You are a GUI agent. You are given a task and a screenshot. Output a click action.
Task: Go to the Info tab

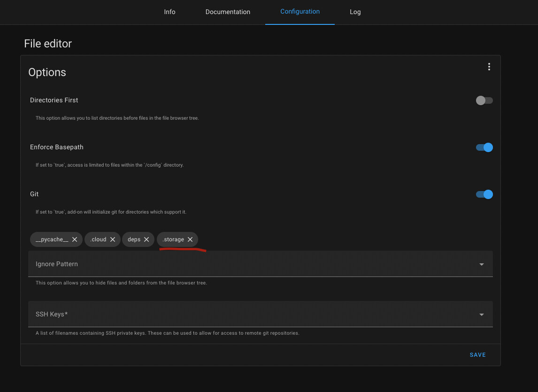pyautogui.click(x=169, y=12)
